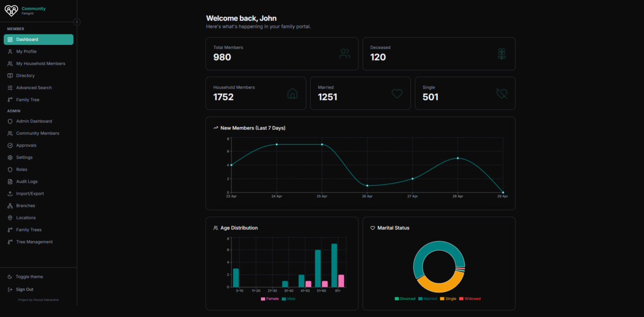Click the Admin Dashboard shield icon
The width and height of the screenshot is (644, 317).
click(10, 121)
